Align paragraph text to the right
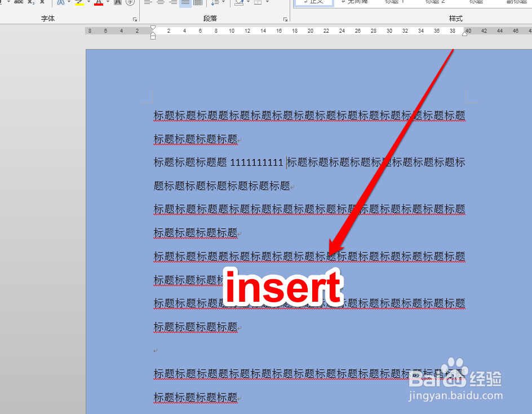Viewport: 532px width, 414px height. [173, 2]
